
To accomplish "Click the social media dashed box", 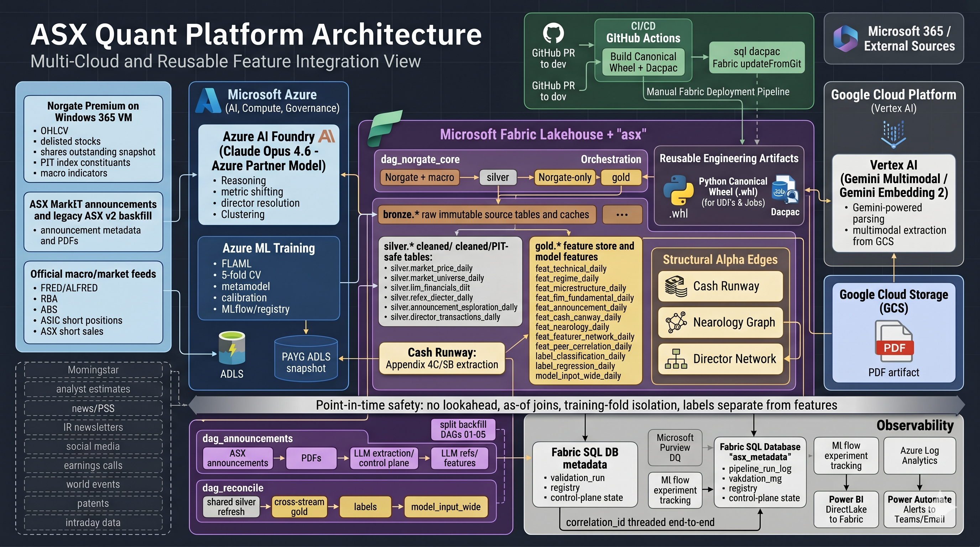I will point(93,446).
